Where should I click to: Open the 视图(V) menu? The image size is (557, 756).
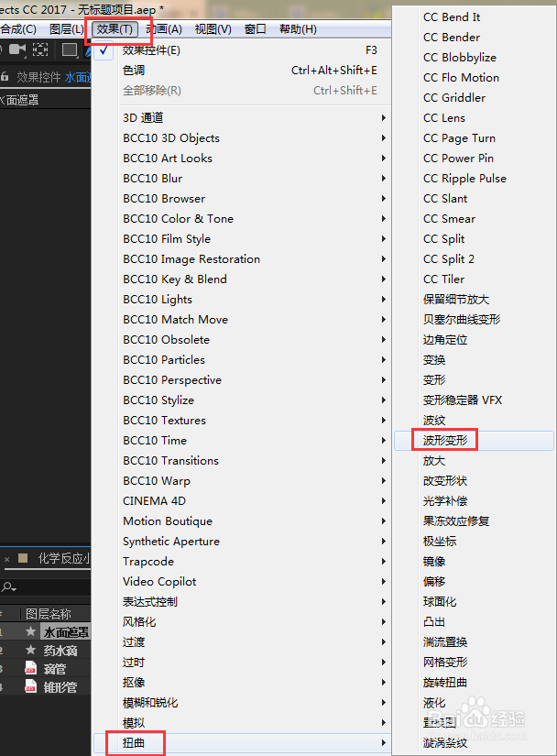point(213,29)
